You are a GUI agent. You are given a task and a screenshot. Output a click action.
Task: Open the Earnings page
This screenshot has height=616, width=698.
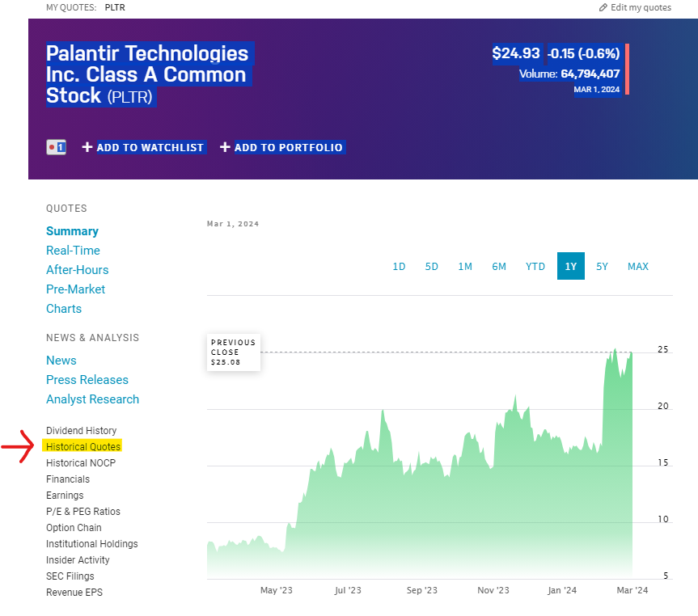coord(65,496)
